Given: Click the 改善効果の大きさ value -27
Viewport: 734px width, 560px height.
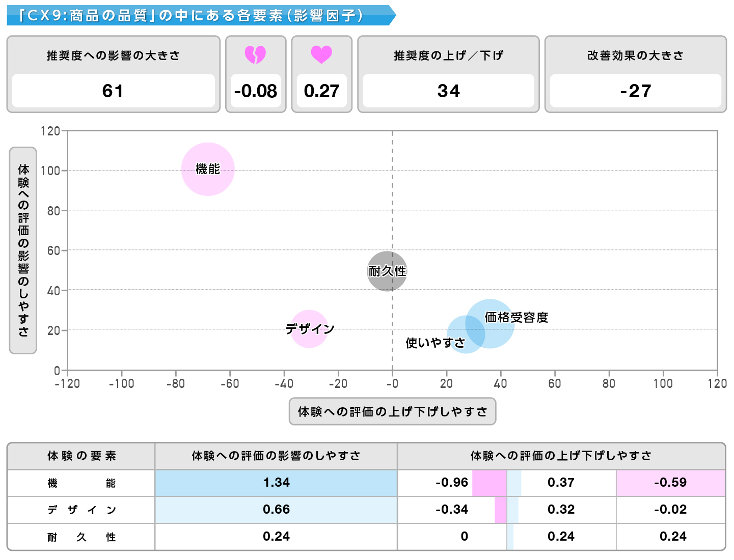Looking at the screenshot, I should [x=635, y=91].
